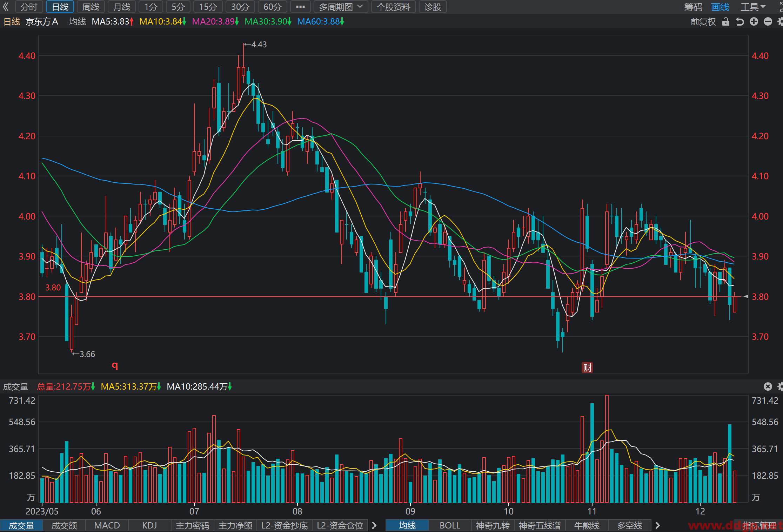Show more indicator tabs after 多空线
783x532 pixels.
pos(658,525)
